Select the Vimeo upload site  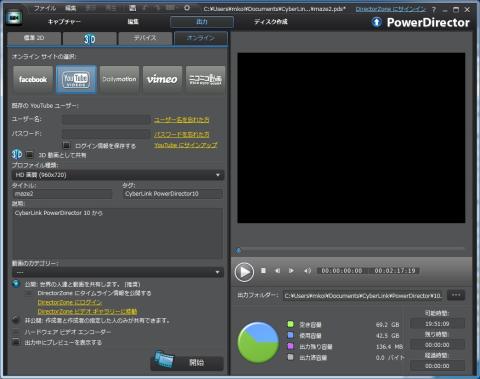point(162,79)
